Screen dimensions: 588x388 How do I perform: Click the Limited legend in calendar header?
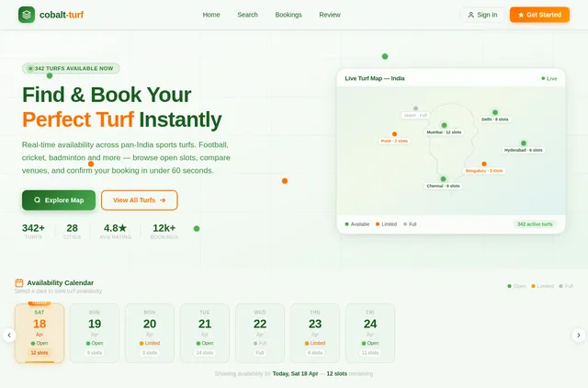(x=542, y=286)
